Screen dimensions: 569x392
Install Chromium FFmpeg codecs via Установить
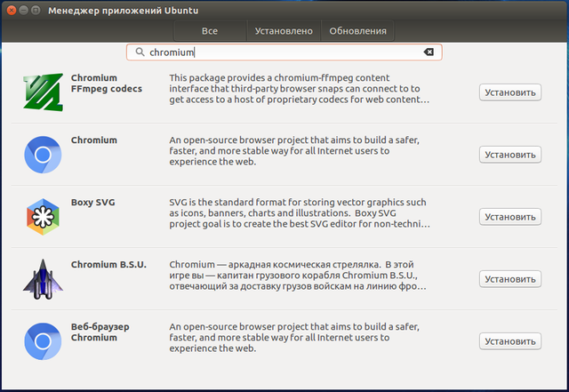[510, 92]
